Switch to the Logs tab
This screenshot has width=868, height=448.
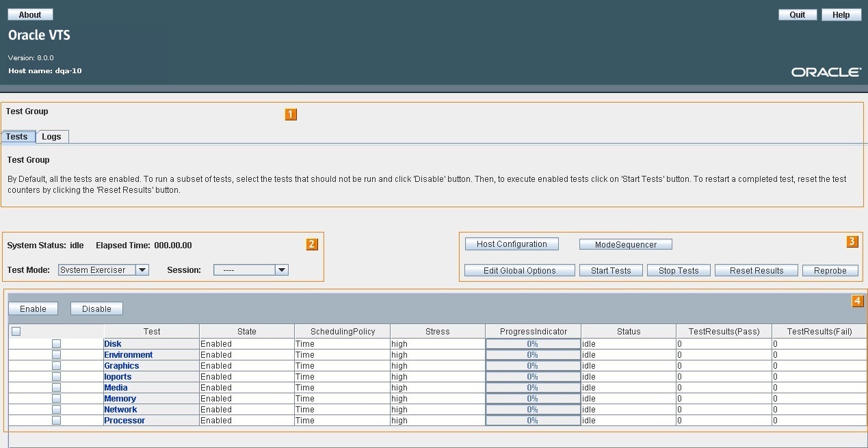point(52,136)
